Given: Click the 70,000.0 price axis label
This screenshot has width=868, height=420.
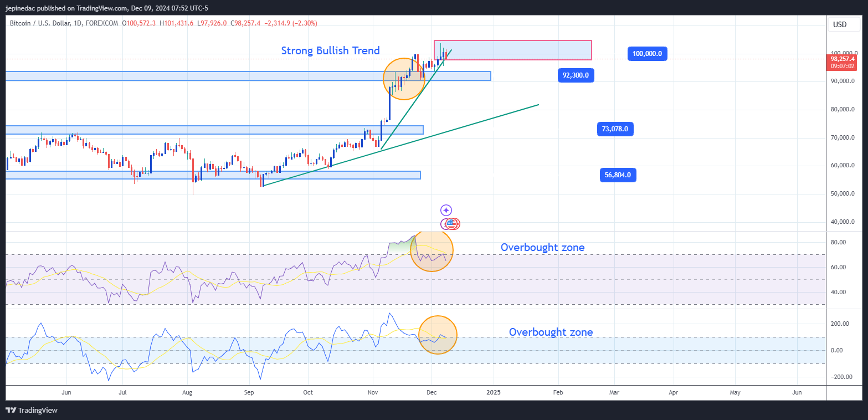Looking at the screenshot, I should tap(842, 137).
